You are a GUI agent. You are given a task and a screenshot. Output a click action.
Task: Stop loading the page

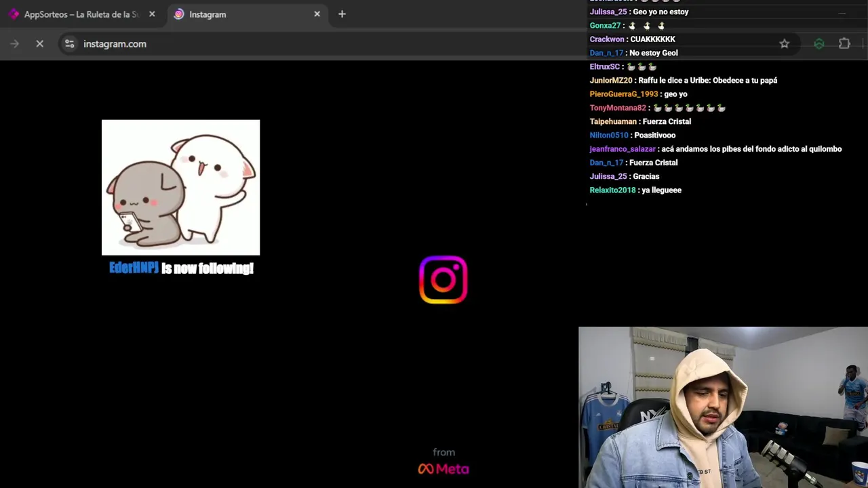[39, 43]
